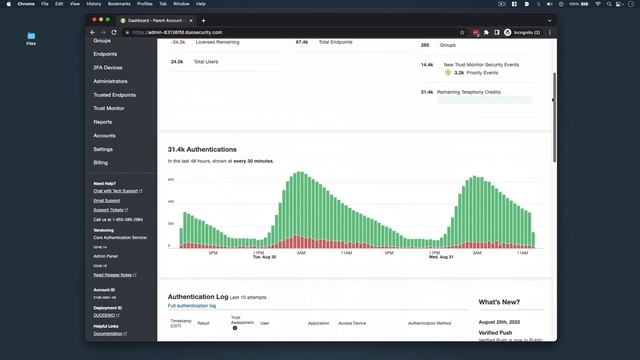This screenshot has width=640, height=360.
Task: Go to Administrators in the sidebar
Action: [x=110, y=81]
